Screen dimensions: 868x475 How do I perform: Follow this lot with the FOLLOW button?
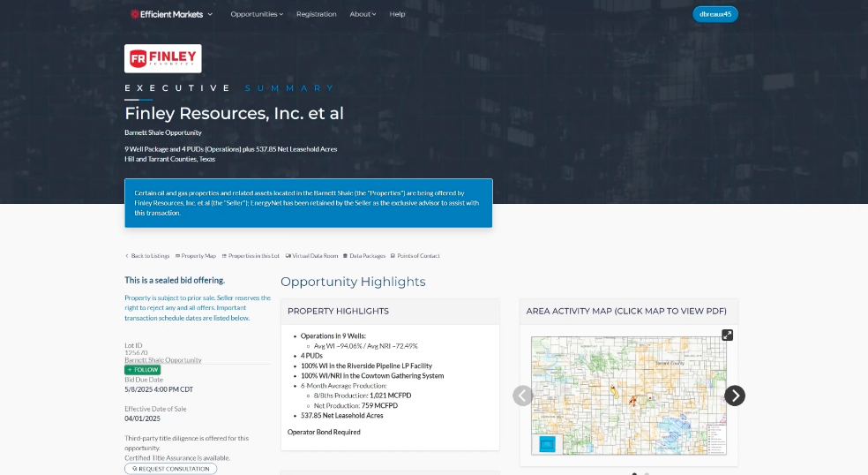(x=143, y=370)
